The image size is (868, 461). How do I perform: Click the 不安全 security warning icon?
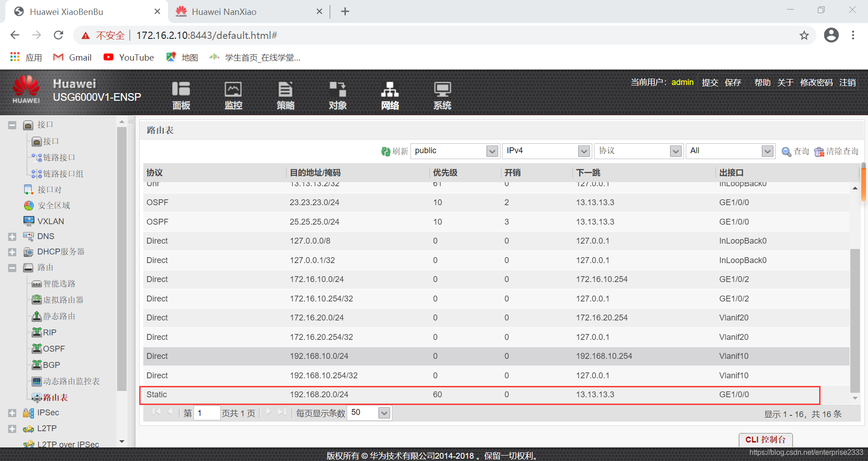point(85,36)
